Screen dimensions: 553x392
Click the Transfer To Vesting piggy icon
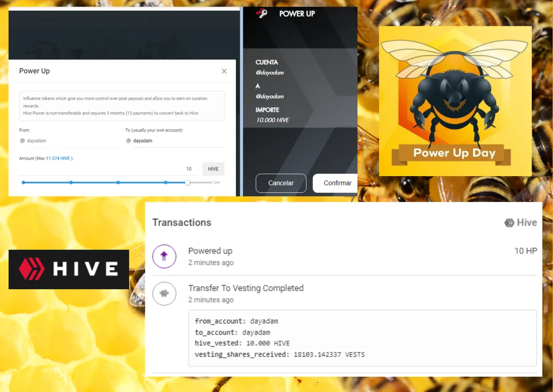[x=164, y=294]
